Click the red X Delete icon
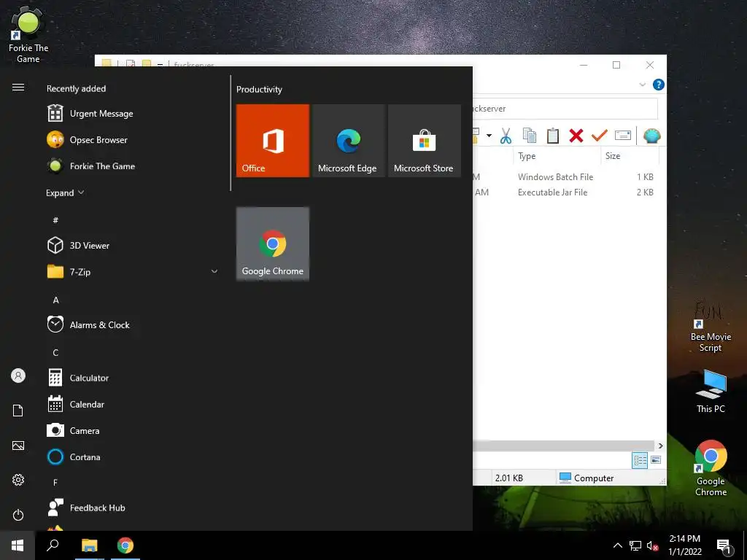 576,136
